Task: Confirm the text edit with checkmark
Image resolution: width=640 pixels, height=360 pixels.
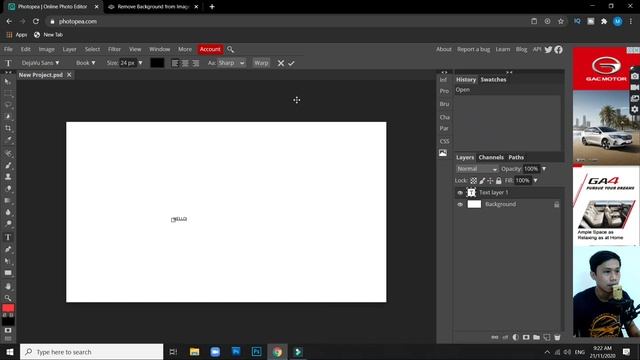Action: (x=291, y=63)
